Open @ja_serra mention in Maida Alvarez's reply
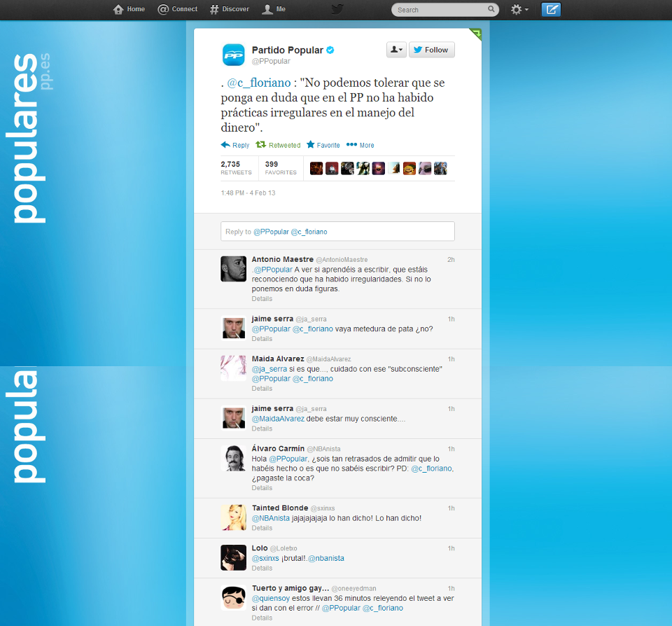The width and height of the screenshot is (672, 626). point(269,369)
